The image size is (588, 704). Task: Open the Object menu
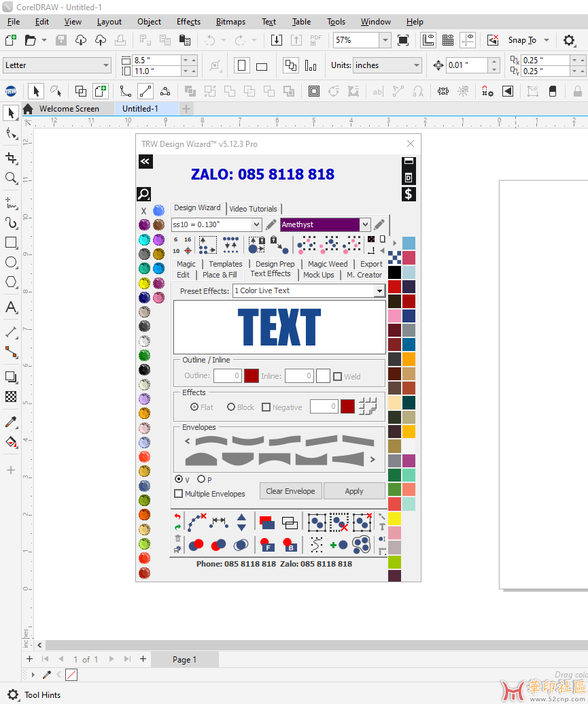click(149, 22)
